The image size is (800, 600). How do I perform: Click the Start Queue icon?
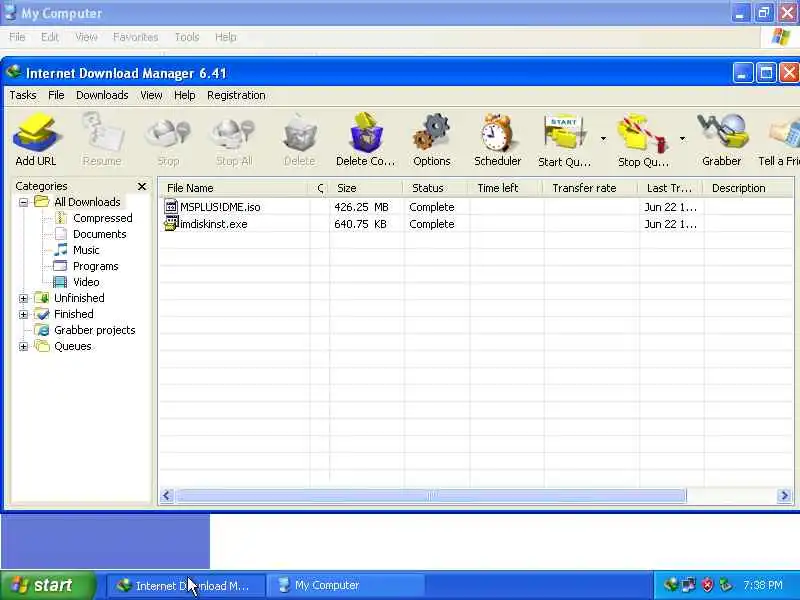[564, 133]
